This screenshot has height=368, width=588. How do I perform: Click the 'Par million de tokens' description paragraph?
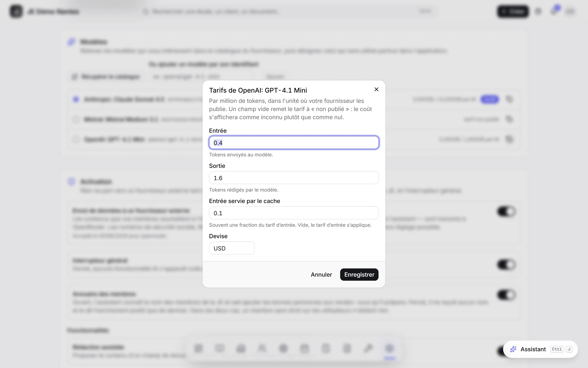(290, 109)
